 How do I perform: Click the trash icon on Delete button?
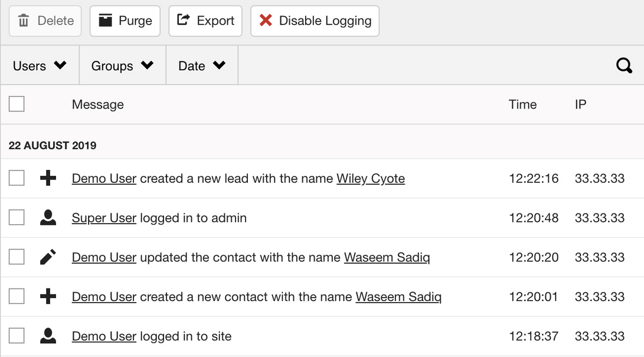[24, 20]
